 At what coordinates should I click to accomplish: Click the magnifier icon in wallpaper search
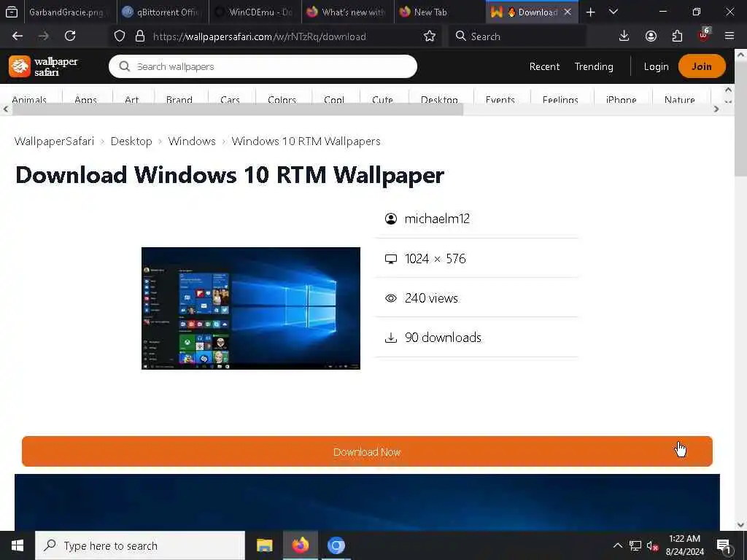(124, 66)
